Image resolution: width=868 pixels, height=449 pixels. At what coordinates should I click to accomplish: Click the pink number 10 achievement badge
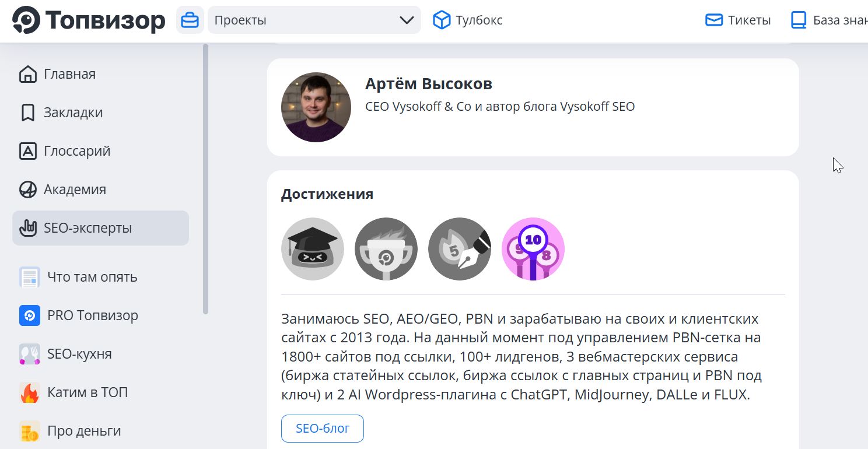click(533, 249)
